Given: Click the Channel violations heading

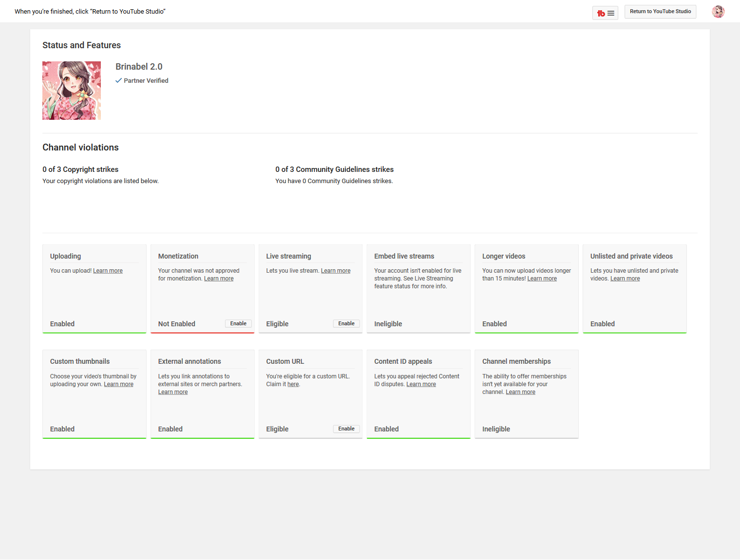Looking at the screenshot, I should (x=80, y=148).
